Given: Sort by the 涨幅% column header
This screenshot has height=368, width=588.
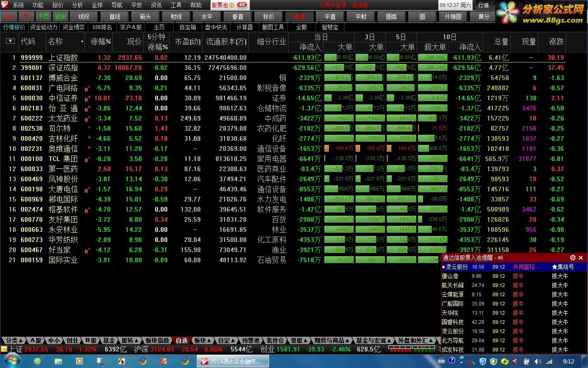Looking at the screenshot, I should [x=101, y=41].
